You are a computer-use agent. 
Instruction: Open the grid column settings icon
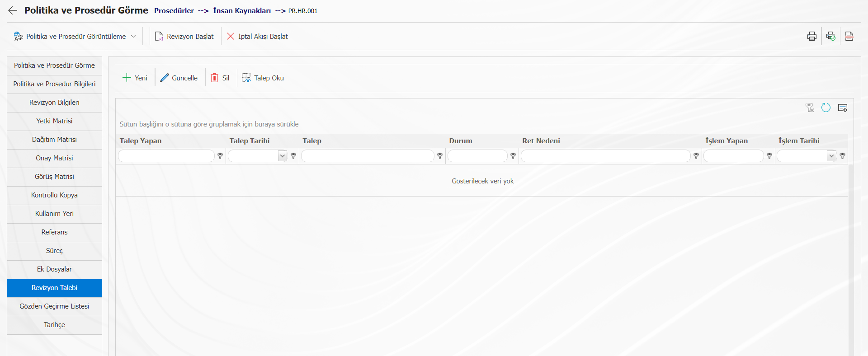[843, 108]
